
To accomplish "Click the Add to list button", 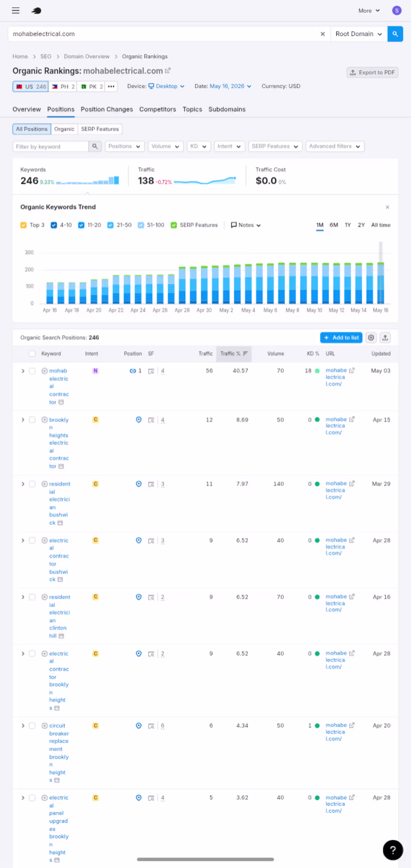I will click(341, 338).
